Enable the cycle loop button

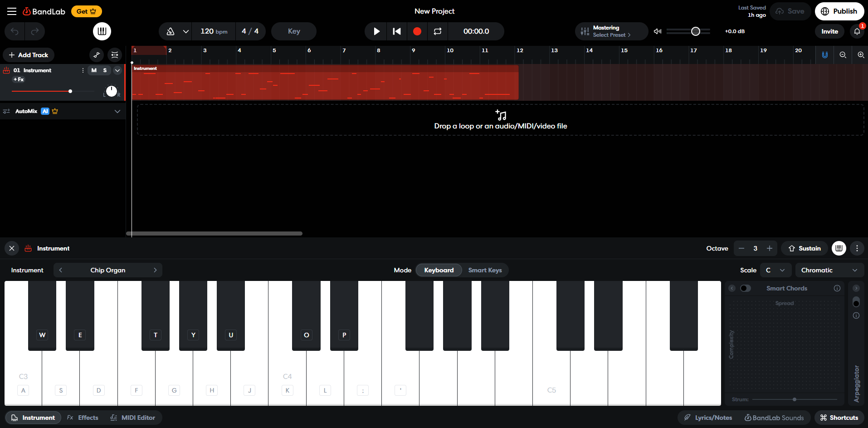click(438, 31)
